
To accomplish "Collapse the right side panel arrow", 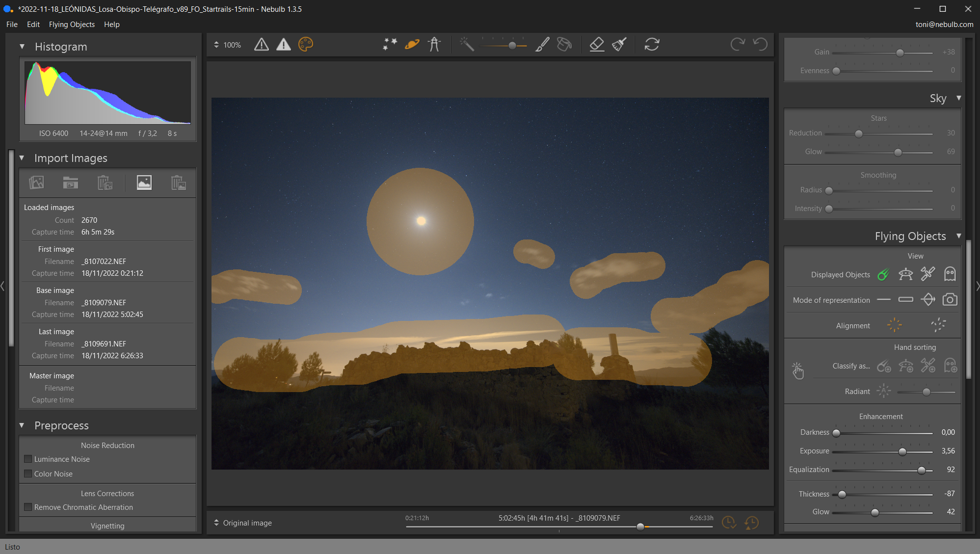I will 978,286.
